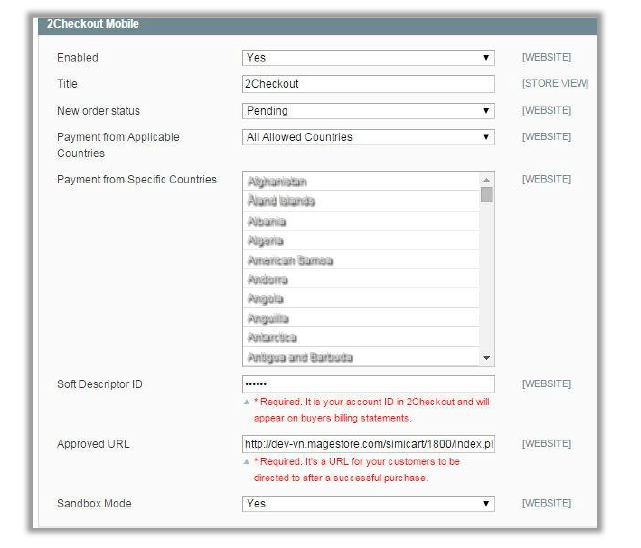Click the Approved URL hint triangle

(x=246, y=462)
